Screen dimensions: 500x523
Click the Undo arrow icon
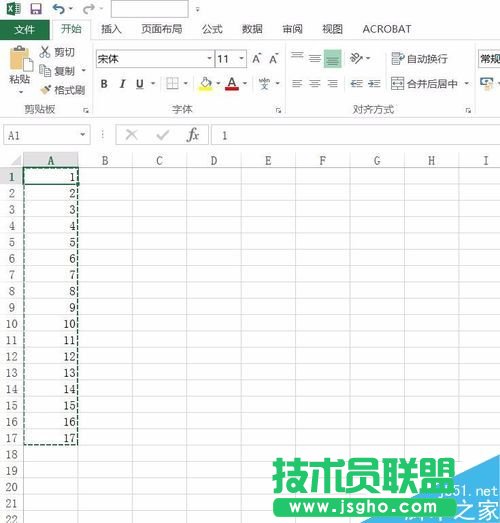(x=58, y=9)
